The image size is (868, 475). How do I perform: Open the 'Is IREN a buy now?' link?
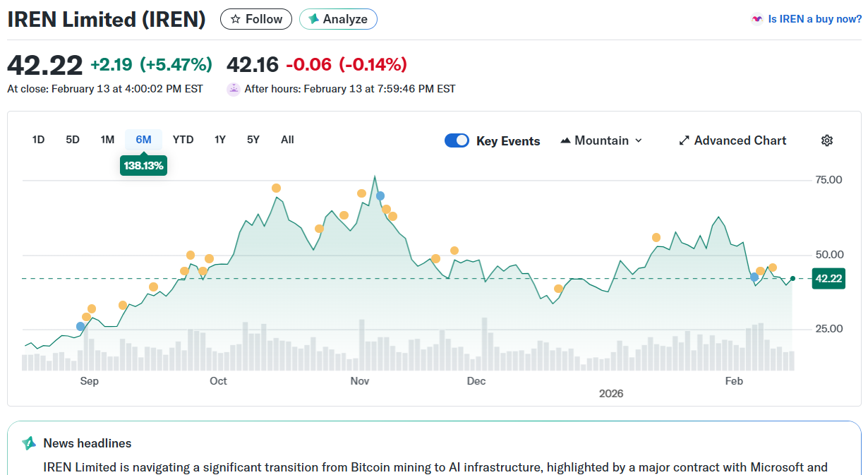[814, 19]
